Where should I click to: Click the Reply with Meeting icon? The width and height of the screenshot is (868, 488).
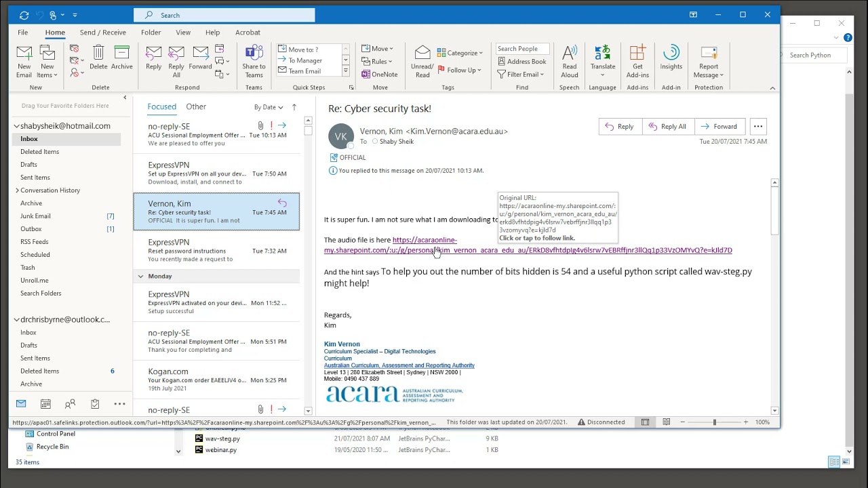click(219, 49)
